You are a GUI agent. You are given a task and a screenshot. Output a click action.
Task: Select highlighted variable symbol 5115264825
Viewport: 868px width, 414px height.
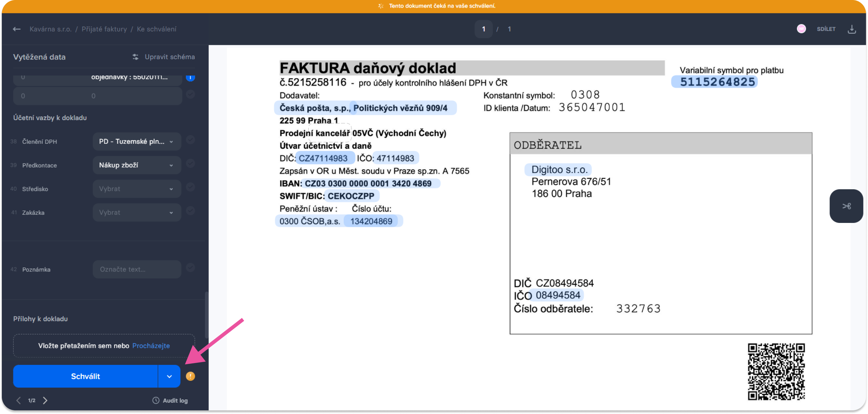pyautogui.click(x=714, y=82)
